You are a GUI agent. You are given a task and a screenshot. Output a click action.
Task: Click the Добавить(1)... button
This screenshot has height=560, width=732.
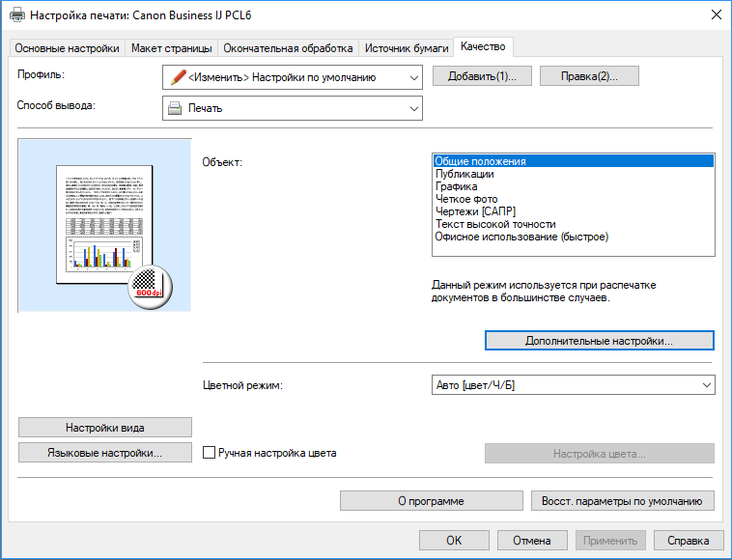(482, 76)
